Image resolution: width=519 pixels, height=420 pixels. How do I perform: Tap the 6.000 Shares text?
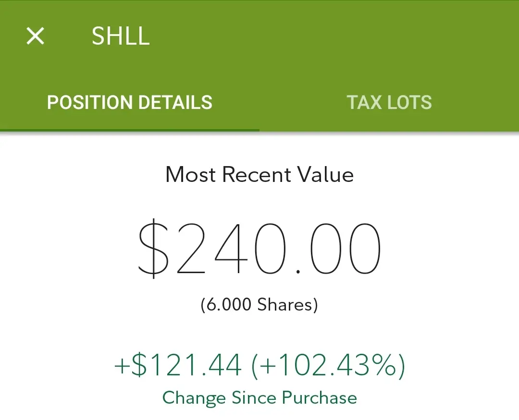259,304
